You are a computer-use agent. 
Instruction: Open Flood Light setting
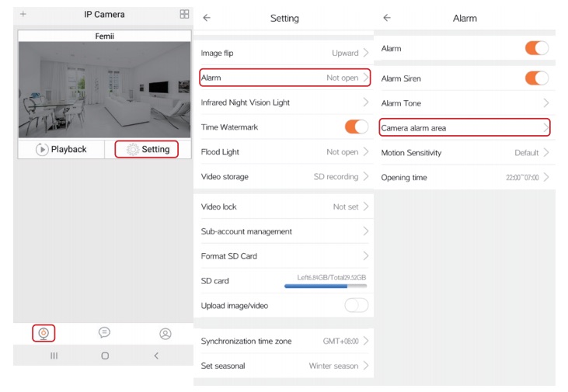(284, 152)
